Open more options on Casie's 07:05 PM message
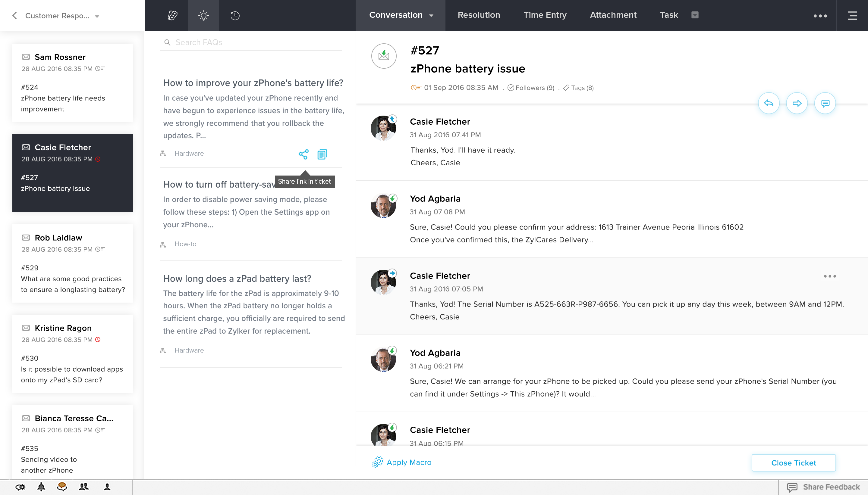This screenshot has width=868, height=495. pos(829,276)
